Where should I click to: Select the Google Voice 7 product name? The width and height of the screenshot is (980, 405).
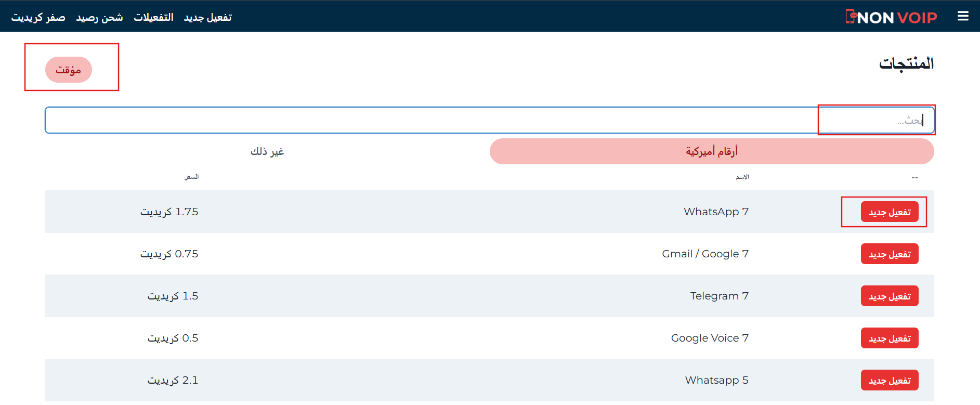(x=710, y=338)
